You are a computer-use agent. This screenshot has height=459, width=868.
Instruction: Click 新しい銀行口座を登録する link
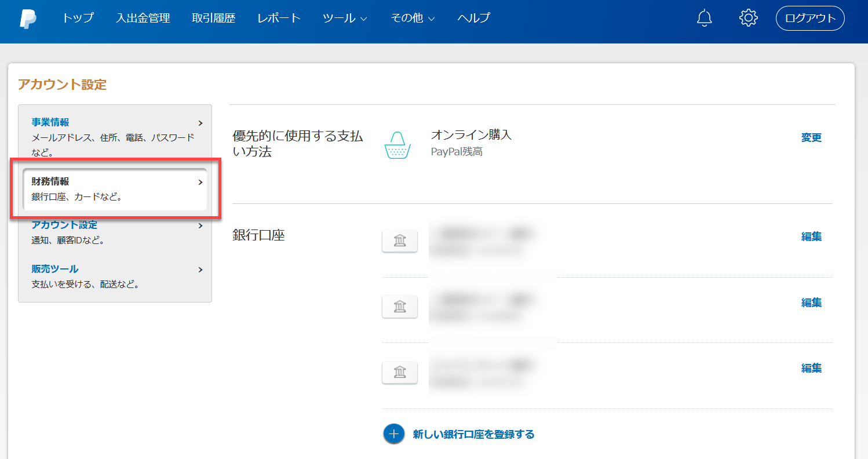473,434
